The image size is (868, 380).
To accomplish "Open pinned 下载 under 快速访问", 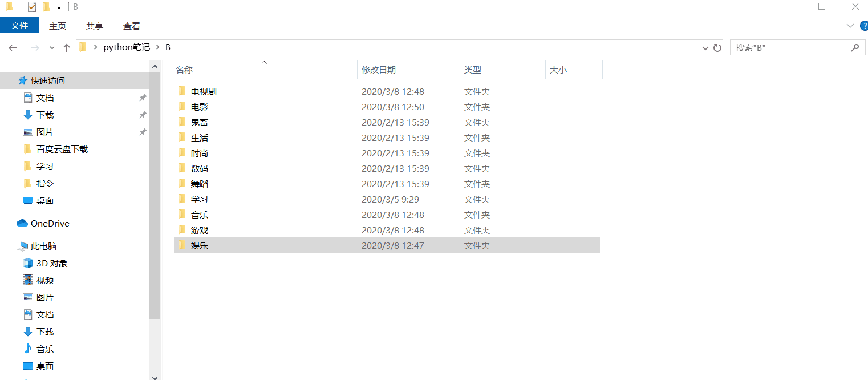I will (45, 115).
